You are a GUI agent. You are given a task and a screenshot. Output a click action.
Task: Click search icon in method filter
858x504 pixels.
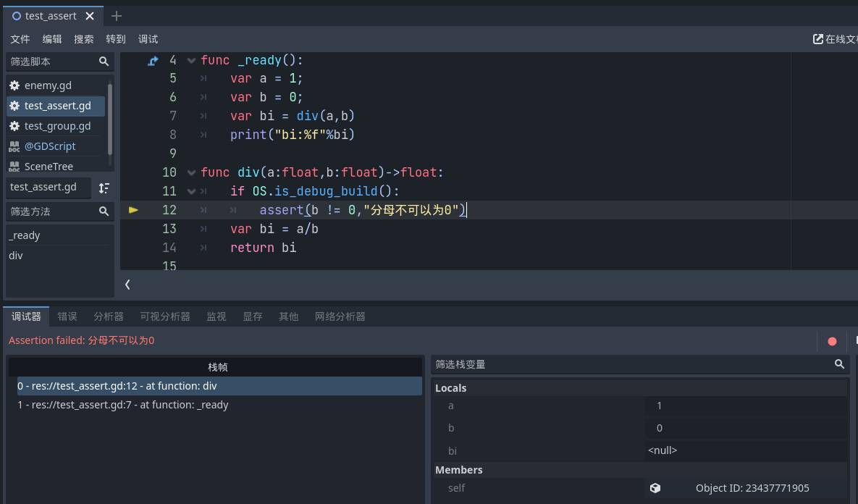tap(104, 211)
